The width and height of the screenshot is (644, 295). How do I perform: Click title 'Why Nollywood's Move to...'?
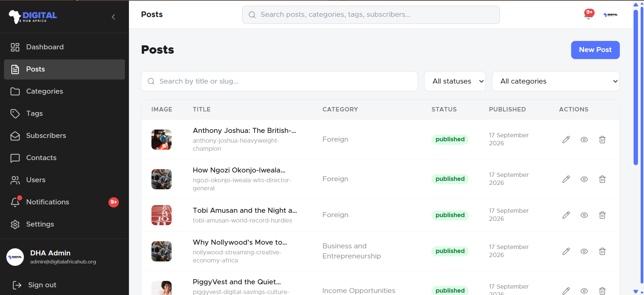[240, 242]
